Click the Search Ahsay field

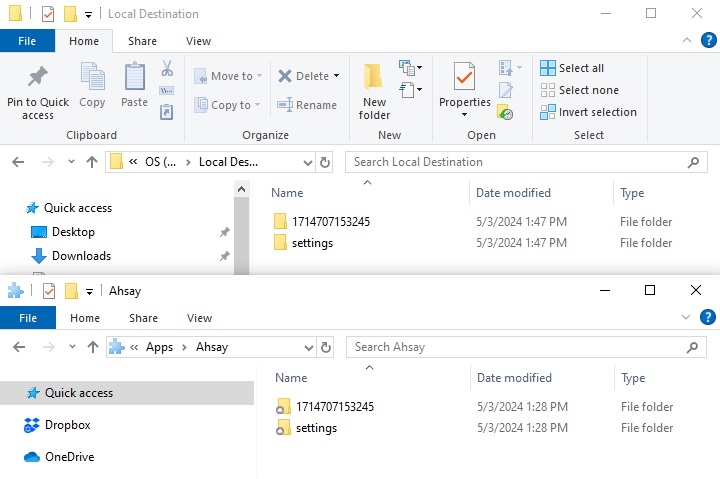click(526, 347)
